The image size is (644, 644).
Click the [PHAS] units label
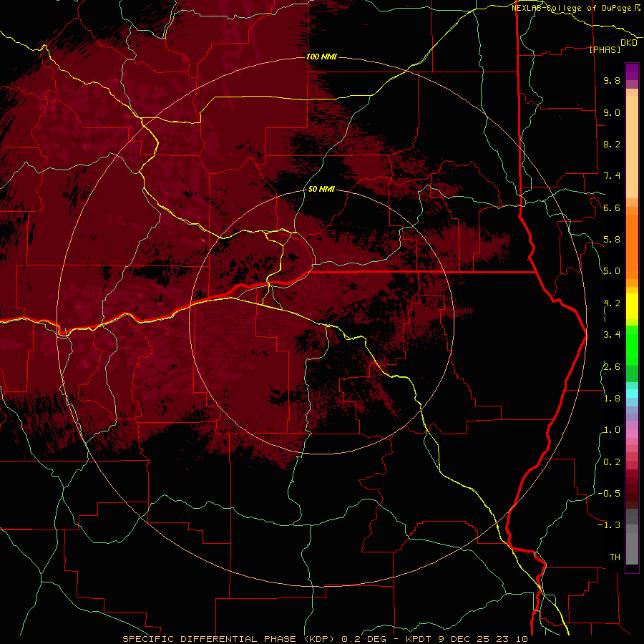pos(605,50)
